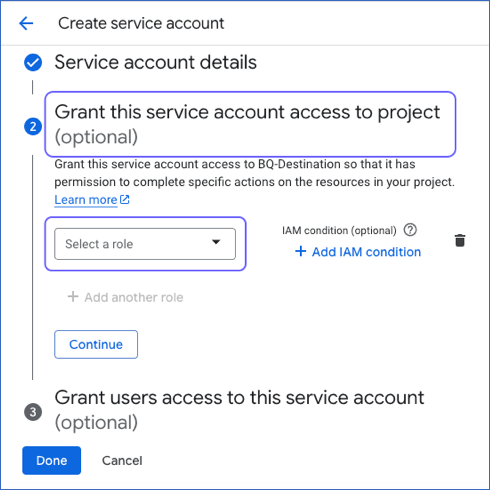The width and height of the screenshot is (490, 490).
Task: Delete the role with trash icon
Action: point(460,240)
